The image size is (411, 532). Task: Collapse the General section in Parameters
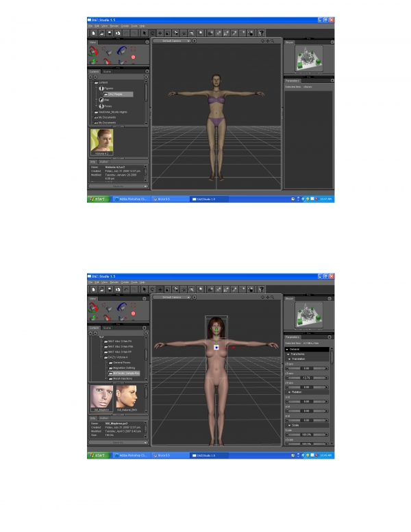(x=287, y=350)
